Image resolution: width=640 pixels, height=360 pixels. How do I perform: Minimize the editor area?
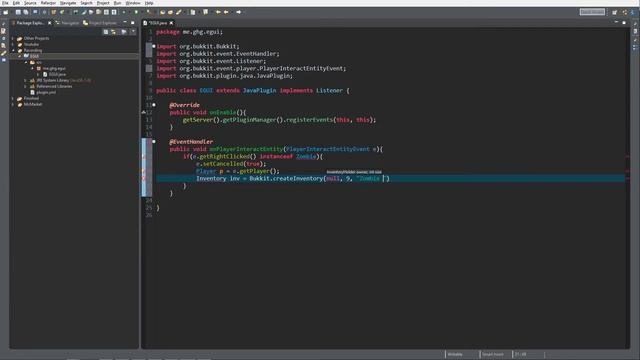616,23
